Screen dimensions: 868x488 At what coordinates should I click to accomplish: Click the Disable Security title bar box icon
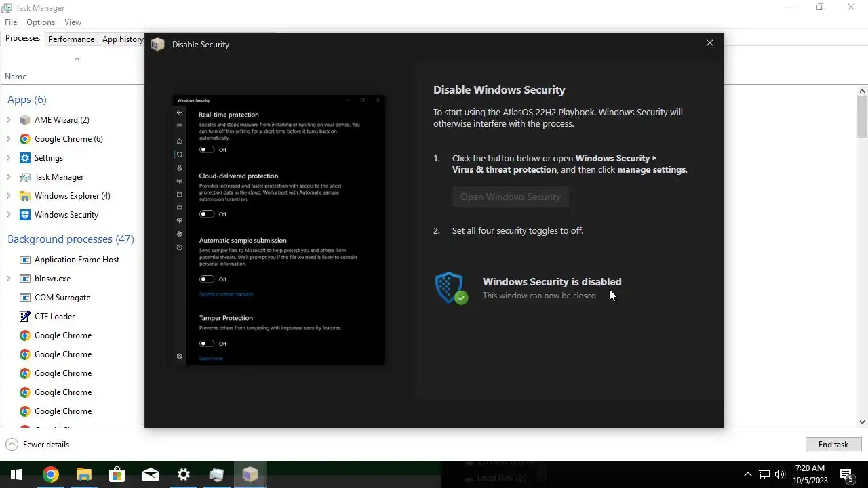(x=157, y=45)
